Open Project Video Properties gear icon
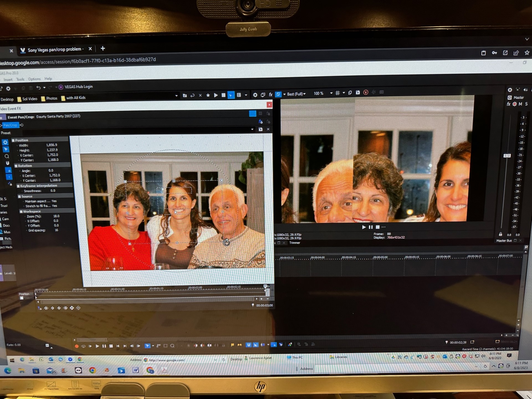 tap(255, 95)
